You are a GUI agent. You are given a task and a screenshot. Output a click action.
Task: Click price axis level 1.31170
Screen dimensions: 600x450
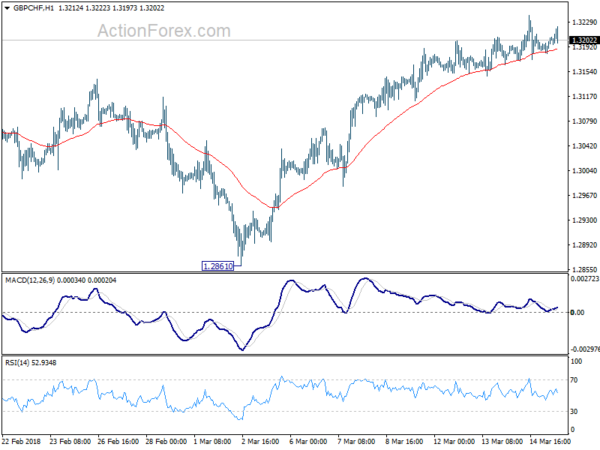[x=584, y=96]
